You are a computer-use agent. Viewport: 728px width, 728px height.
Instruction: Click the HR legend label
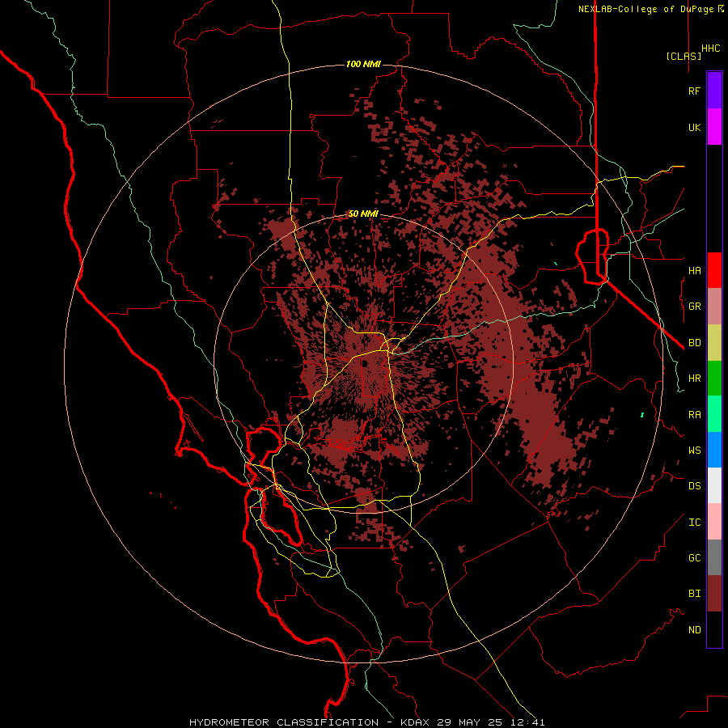pyautogui.click(x=695, y=379)
